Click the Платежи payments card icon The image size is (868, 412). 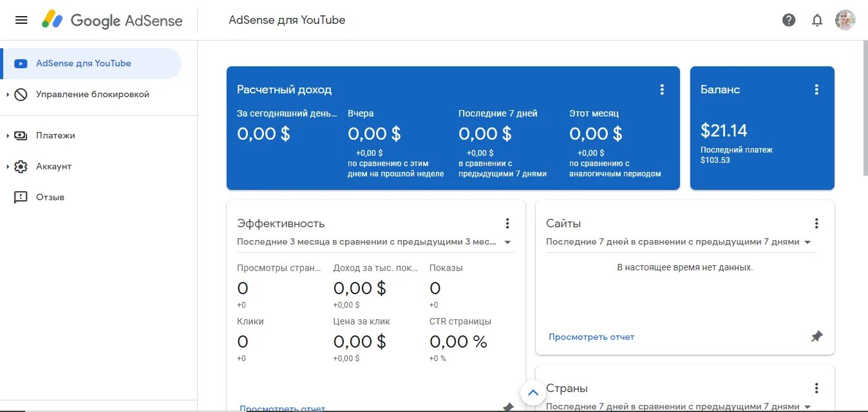[x=21, y=136]
